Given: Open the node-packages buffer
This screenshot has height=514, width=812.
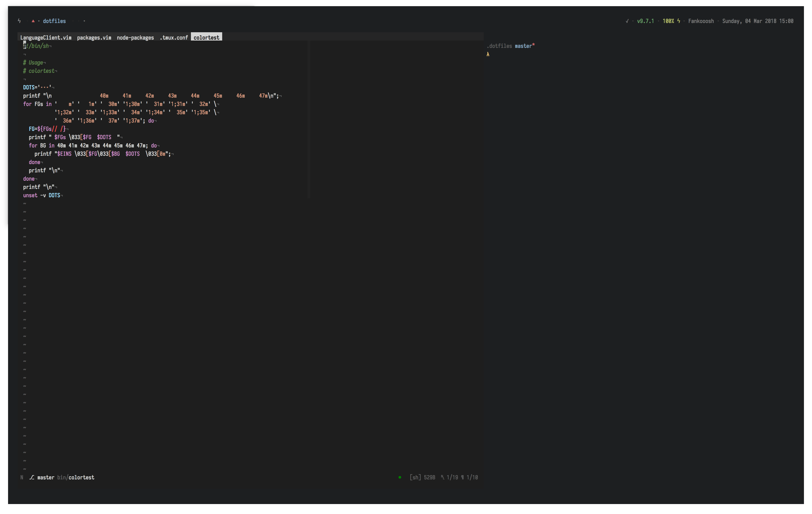Looking at the screenshot, I should [x=135, y=37].
